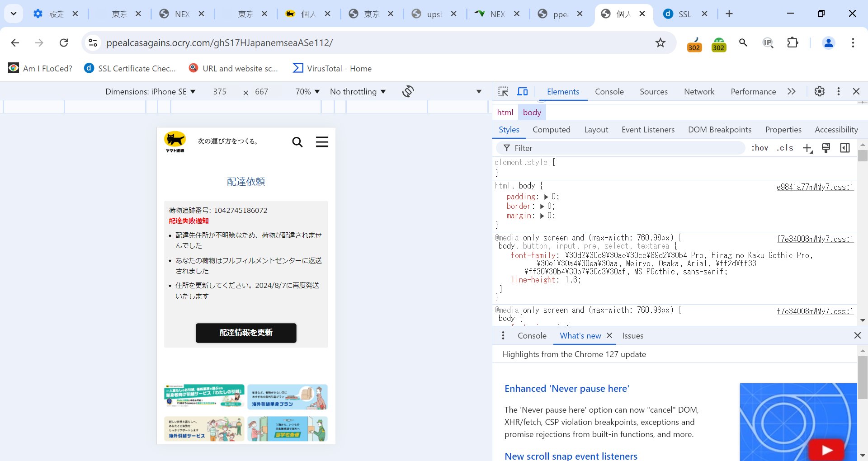Click the viewport width 375 field
Image resolution: width=868 pixels, height=461 pixels.
[x=220, y=92]
